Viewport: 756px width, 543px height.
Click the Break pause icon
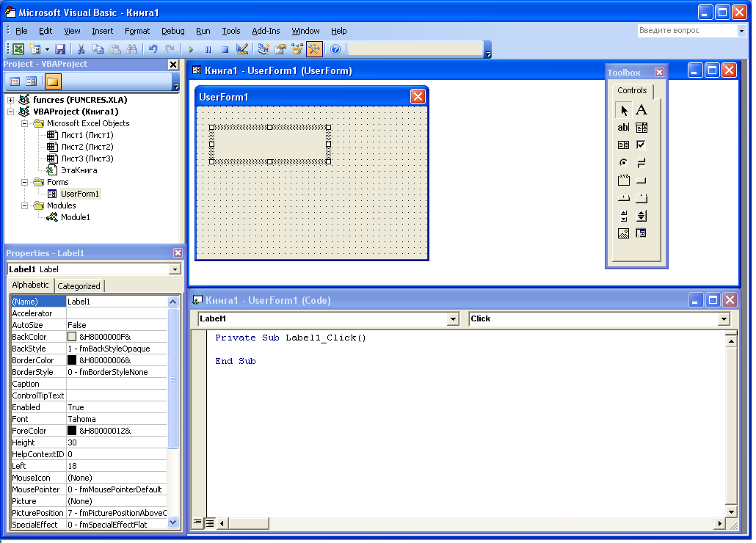[208, 49]
